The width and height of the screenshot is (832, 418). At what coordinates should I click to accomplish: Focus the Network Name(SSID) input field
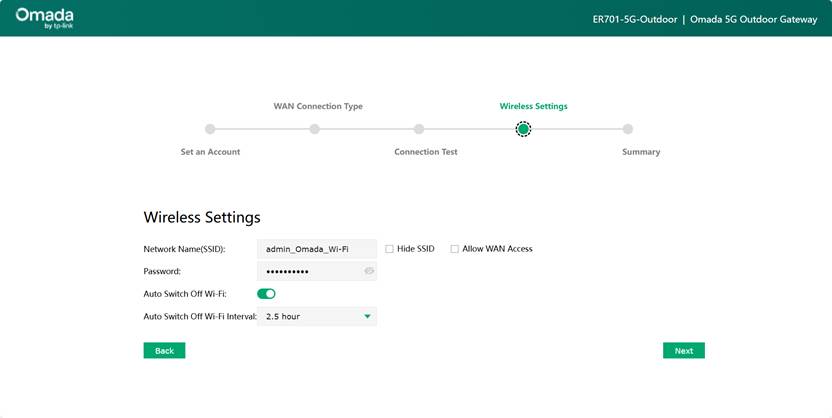pyautogui.click(x=316, y=249)
